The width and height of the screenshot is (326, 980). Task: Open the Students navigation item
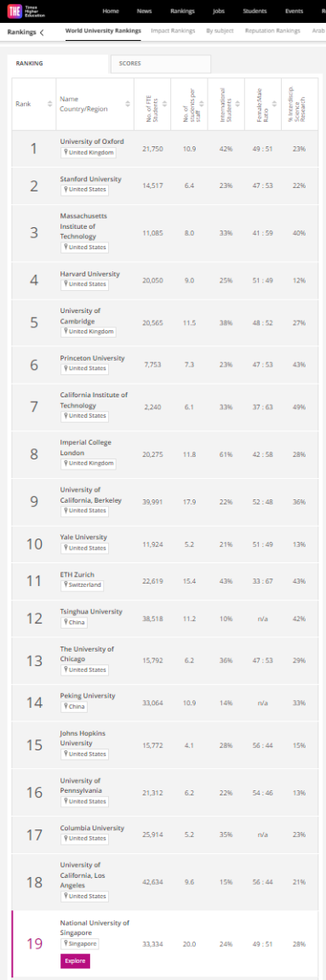[255, 11]
